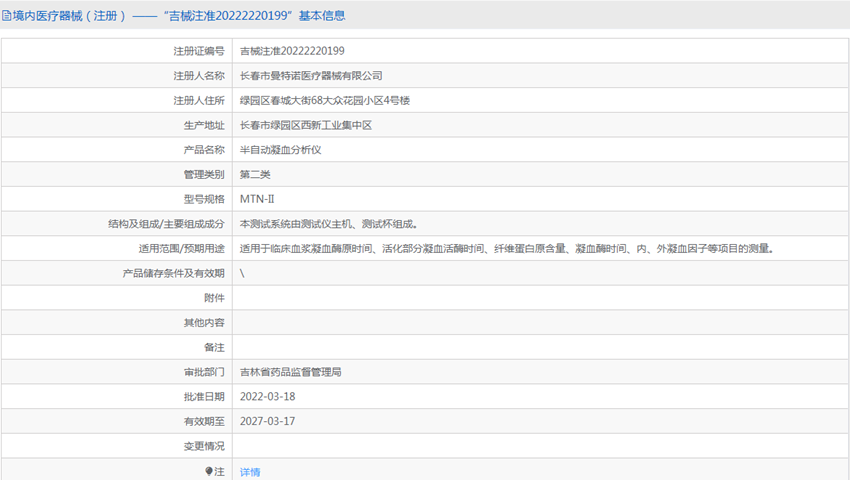Click the 备注 label cell
Viewport: 850px width, 480px height.
(x=117, y=347)
